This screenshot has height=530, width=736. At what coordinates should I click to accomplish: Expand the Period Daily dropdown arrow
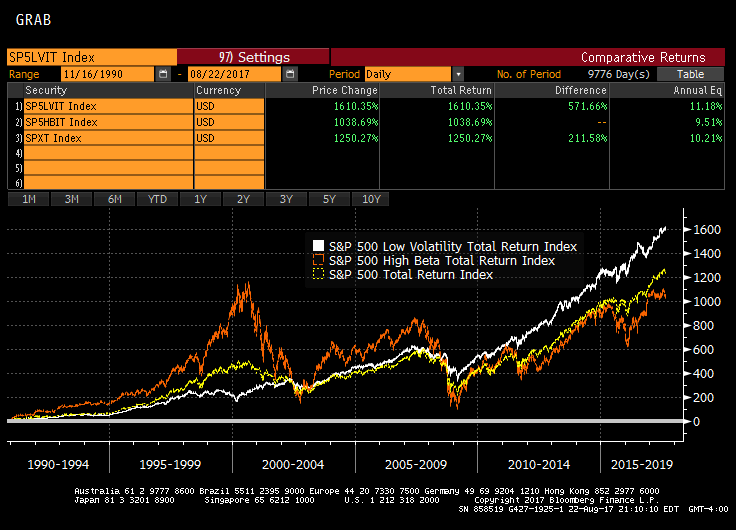458,74
